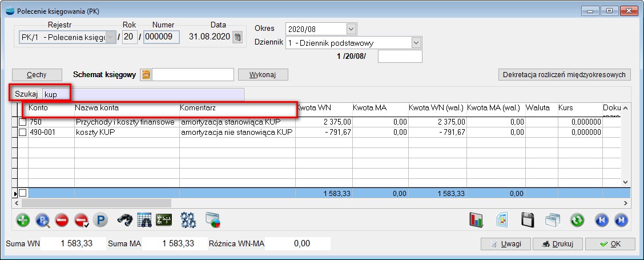
Task: Click the Wykonaj button
Action: [x=263, y=74]
